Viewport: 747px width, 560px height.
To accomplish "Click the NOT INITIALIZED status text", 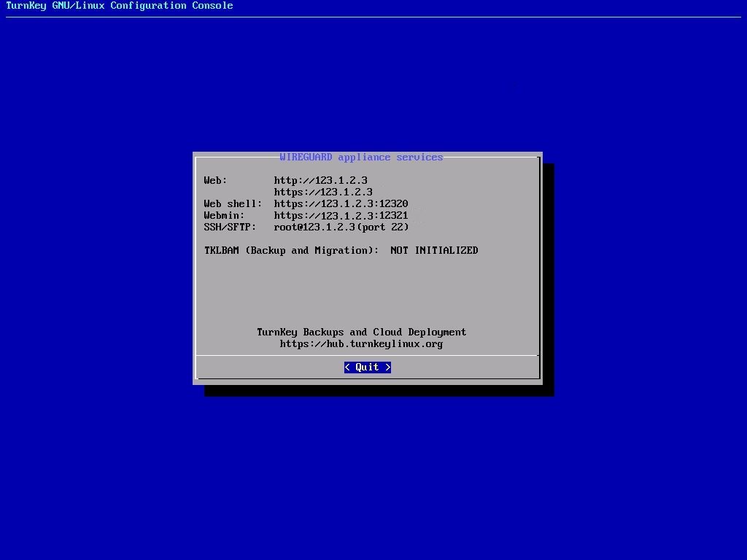I will (434, 251).
